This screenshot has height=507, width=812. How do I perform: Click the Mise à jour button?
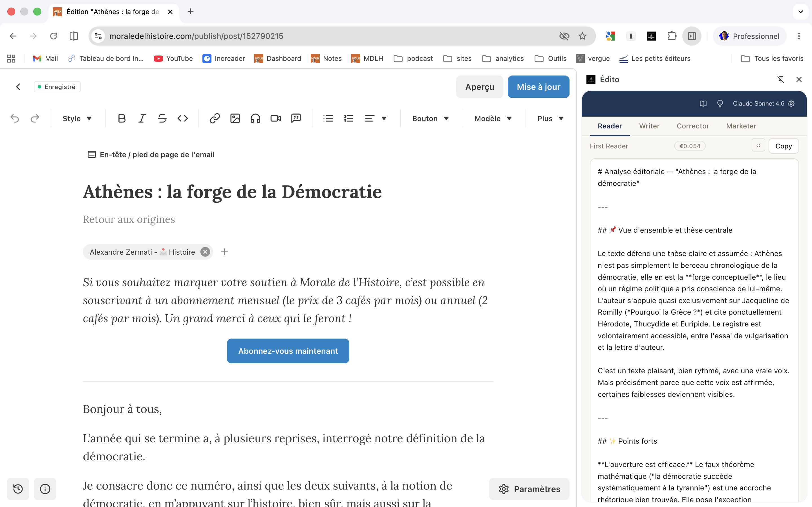pyautogui.click(x=538, y=87)
